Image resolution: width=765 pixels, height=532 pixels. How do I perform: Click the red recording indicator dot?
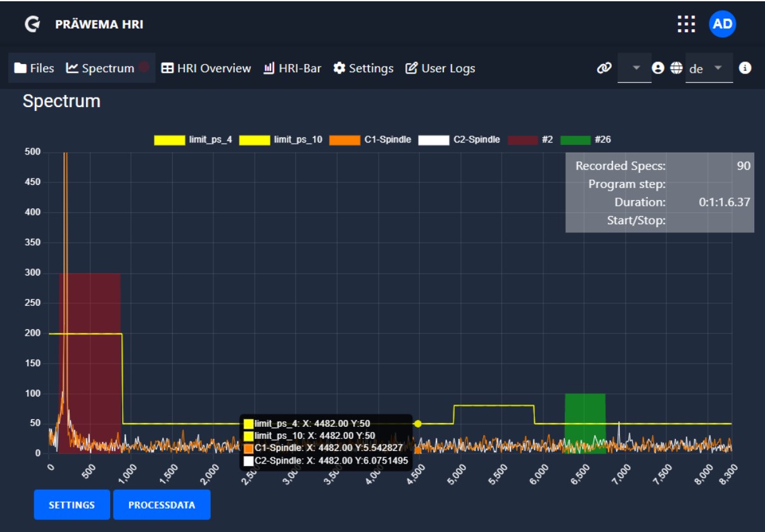click(x=144, y=67)
